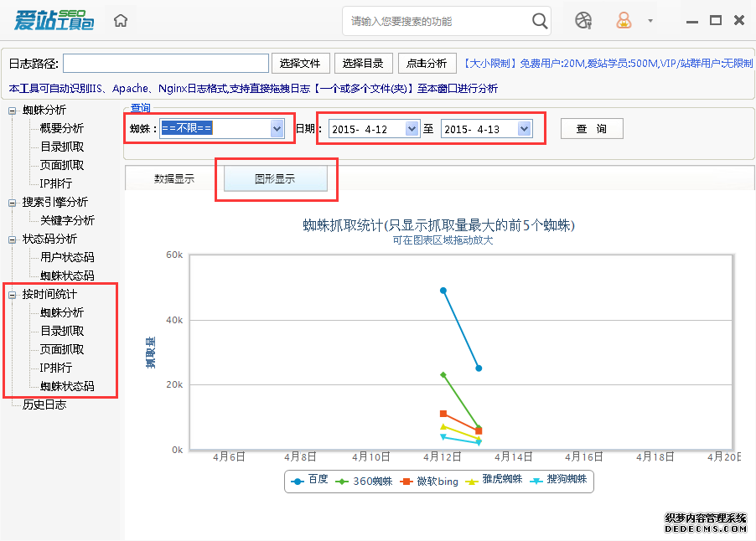756x541 pixels.
Task: Open the end date 2015-4-13 dropdown
Action: pyautogui.click(x=524, y=129)
